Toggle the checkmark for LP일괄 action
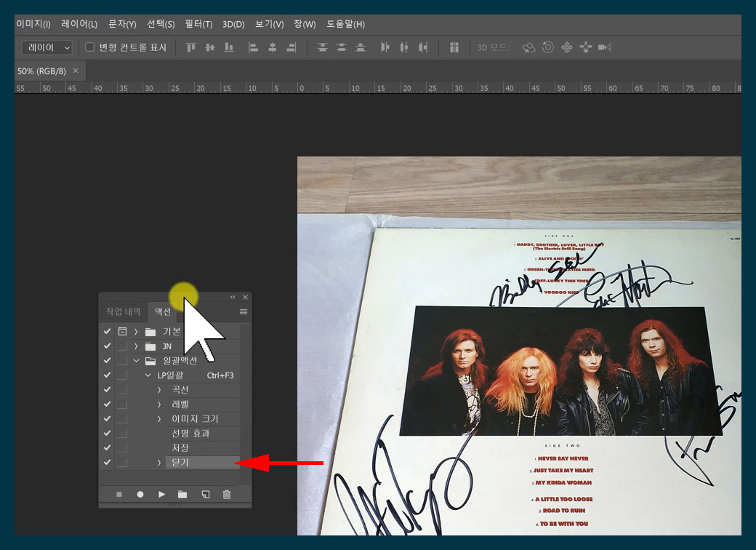The height and width of the screenshot is (550, 756). coord(107,375)
